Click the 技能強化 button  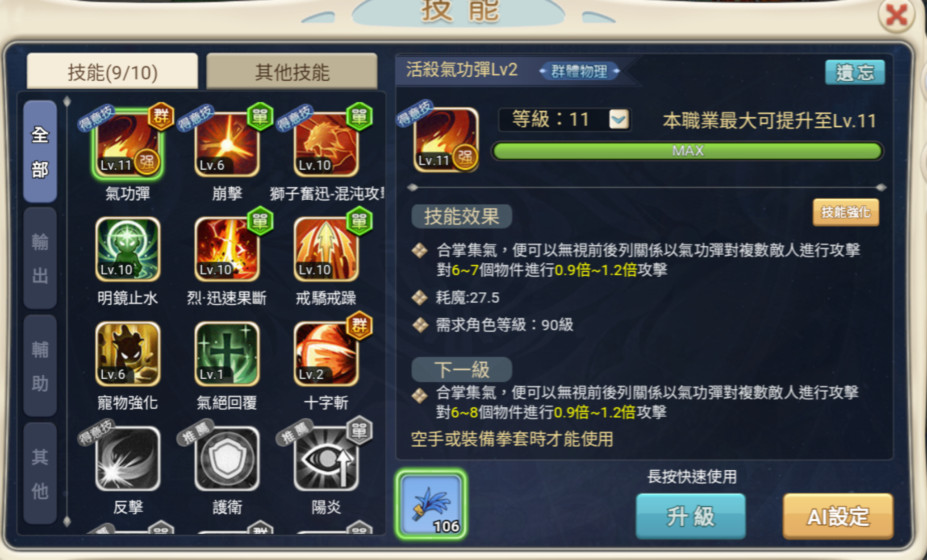[846, 212]
